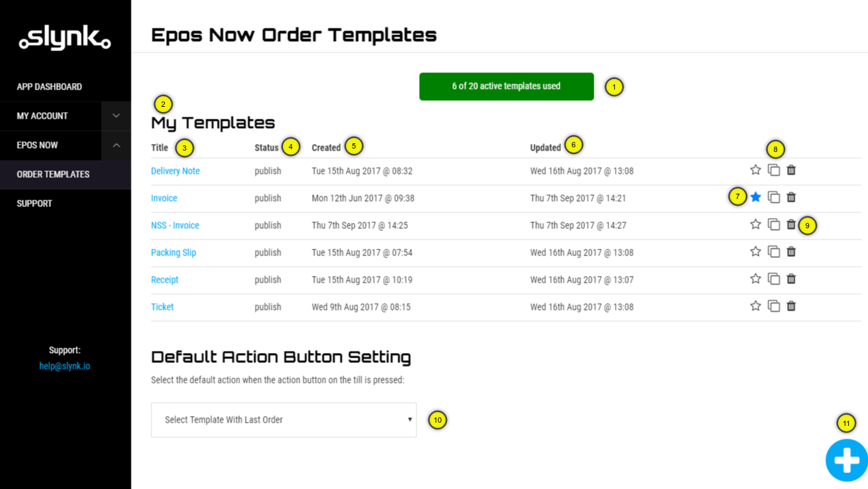Duplicate the Receipt template
Image resolution: width=868 pixels, height=489 pixels.
[x=774, y=279]
